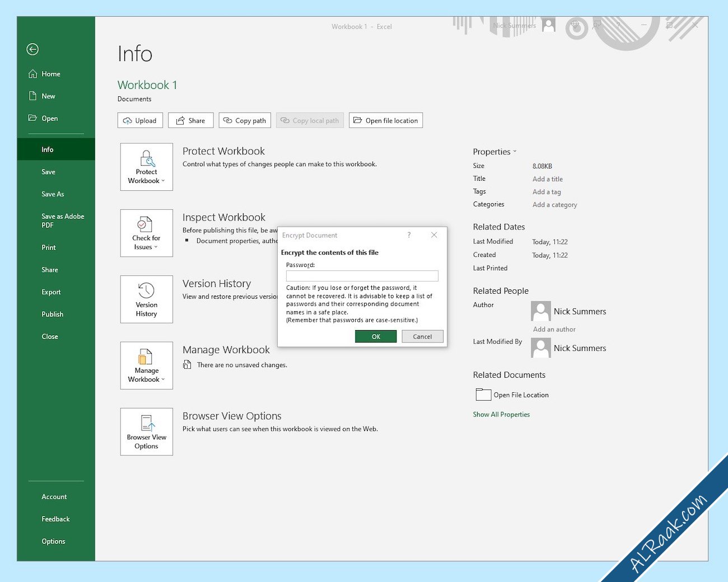Click OK in the Encrypt Document dialog

tap(376, 336)
